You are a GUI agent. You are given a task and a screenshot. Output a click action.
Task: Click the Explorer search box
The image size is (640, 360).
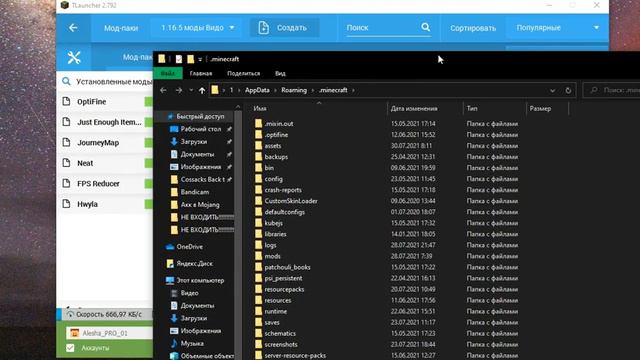click(612, 90)
